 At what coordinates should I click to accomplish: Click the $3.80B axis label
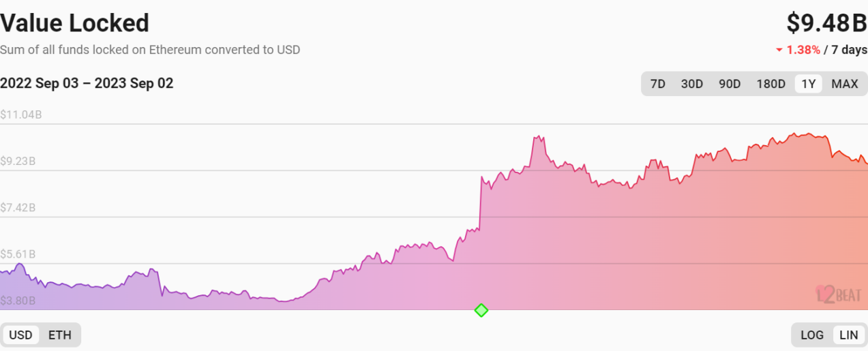pos(18,301)
